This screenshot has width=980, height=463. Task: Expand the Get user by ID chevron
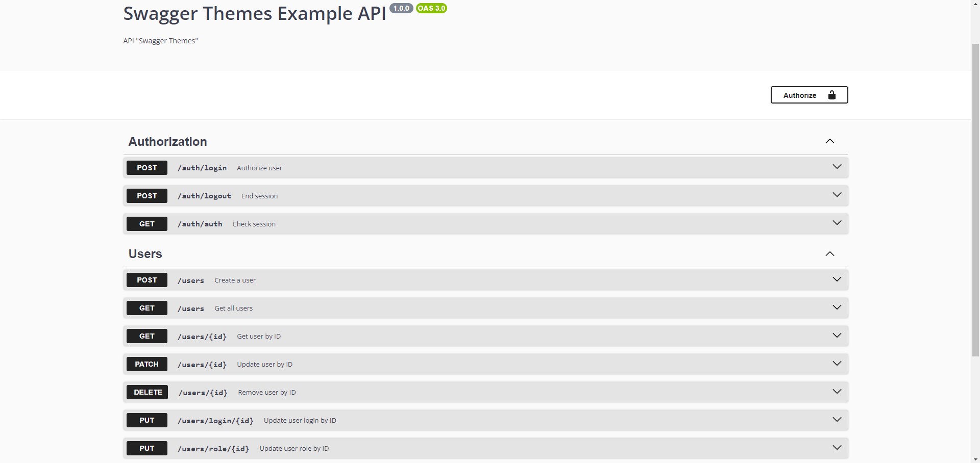pyautogui.click(x=837, y=336)
